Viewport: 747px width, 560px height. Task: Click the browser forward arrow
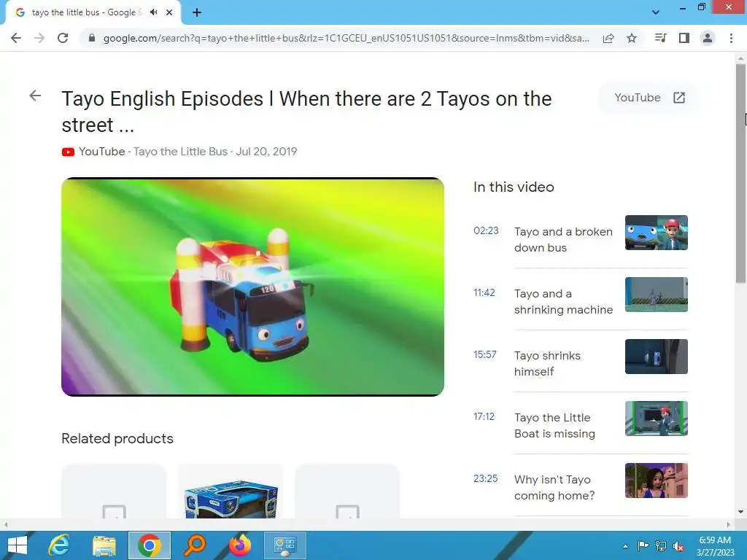coord(39,38)
